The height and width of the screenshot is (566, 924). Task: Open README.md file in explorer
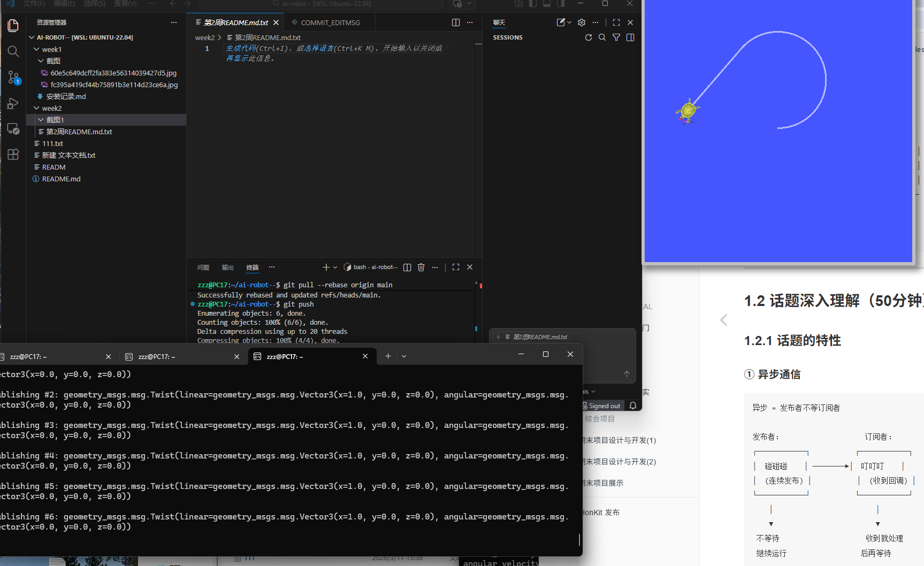[x=106, y=179]
